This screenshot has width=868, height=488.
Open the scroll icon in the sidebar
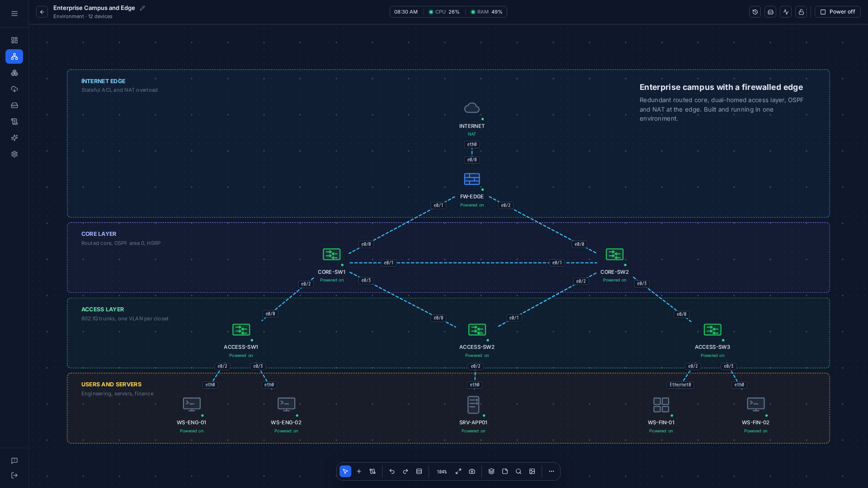[14, 122]
